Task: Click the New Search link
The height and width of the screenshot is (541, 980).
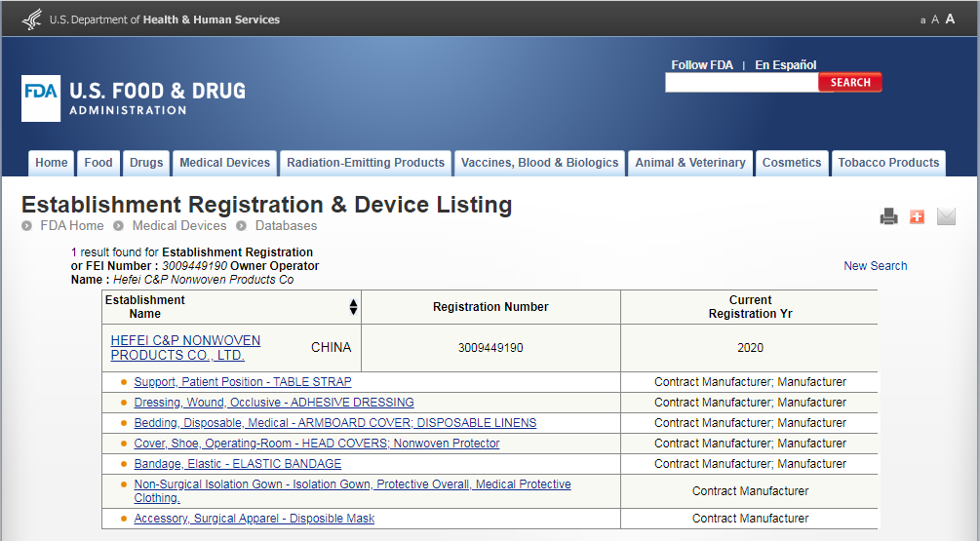Action: (x=875, y=266)
